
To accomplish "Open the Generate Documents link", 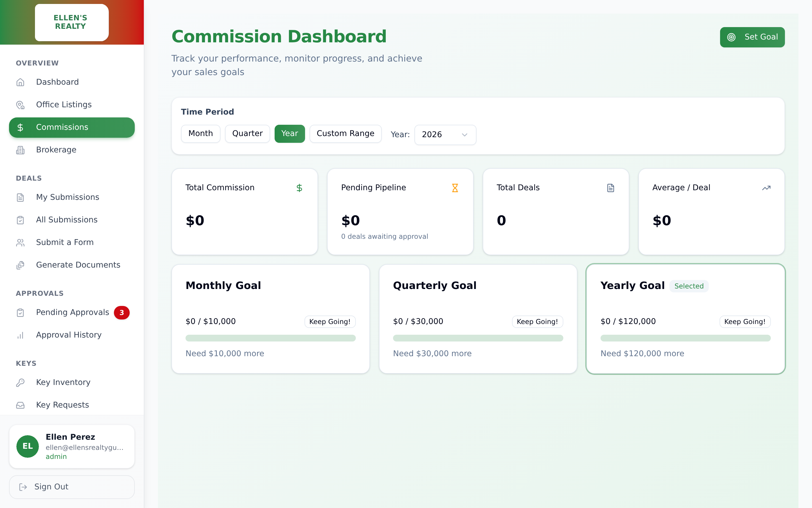I will click(72, 265).
